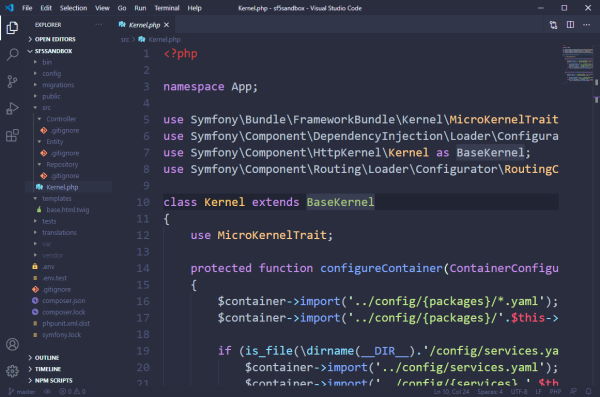
Task: Collapse the src folder
Action: tap(46, 108)
